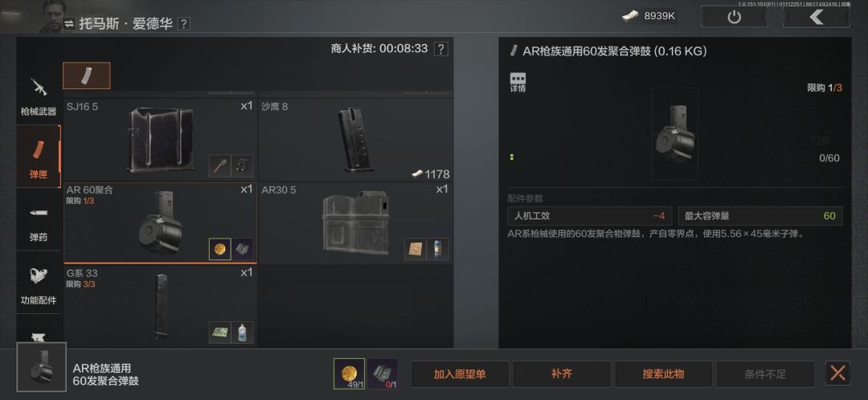
Task: Click the swap merchant arrows icon
Action: (x=69, y=24)
